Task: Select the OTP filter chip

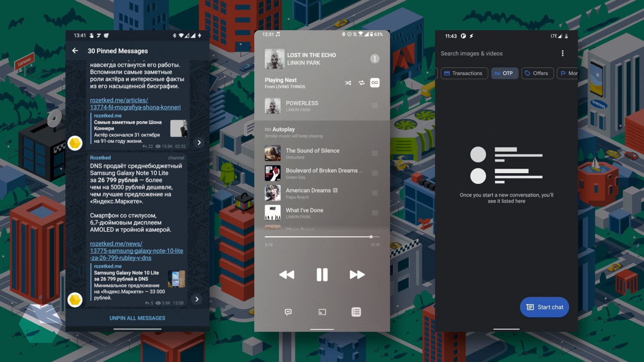Action: pyautogui.click(x=504, y=73)
